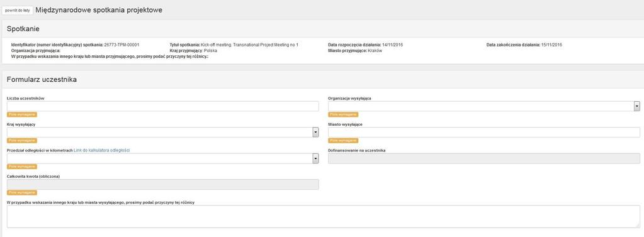The image size is (644, 237).
Task: Expand the 'Organizacja wysyłająca' dropdown arrow
Action: point(637,106)
